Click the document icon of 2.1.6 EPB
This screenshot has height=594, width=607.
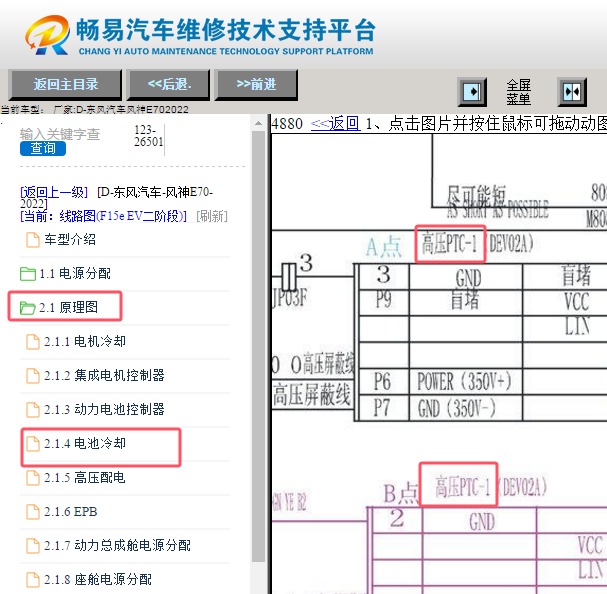[x=33, y=512]
